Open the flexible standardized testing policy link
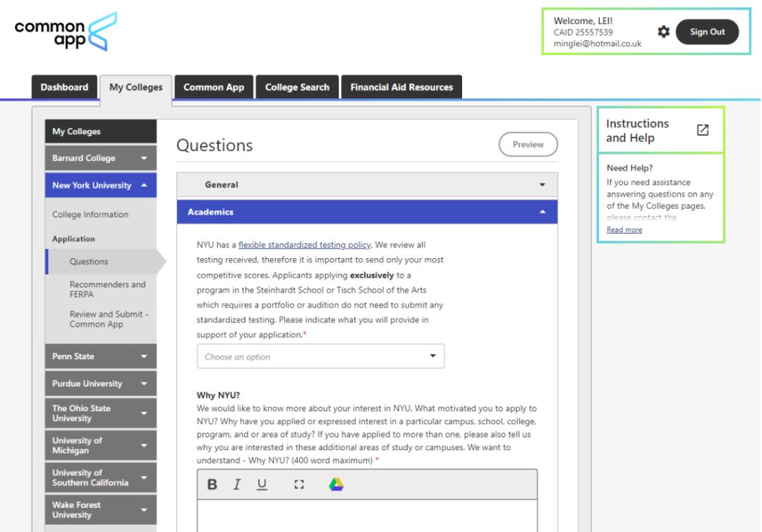 tap(304, 245)
